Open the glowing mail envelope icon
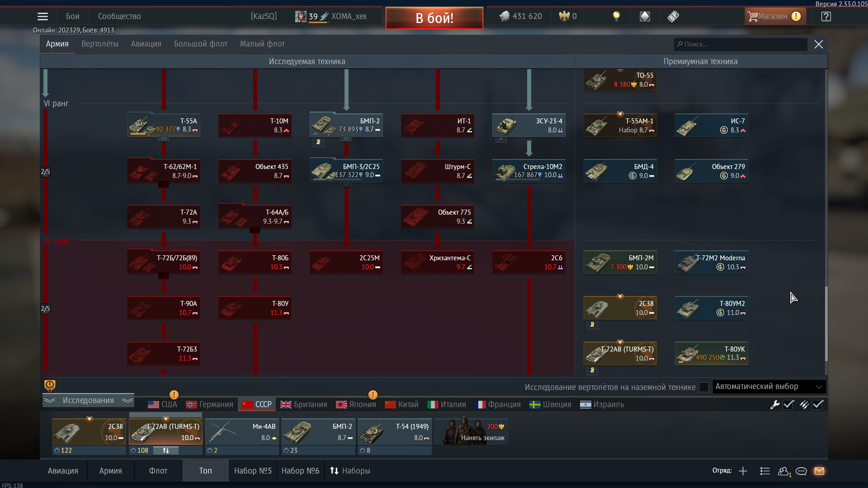This screenshot has height=488, width=868. click(x=819, y=471)
